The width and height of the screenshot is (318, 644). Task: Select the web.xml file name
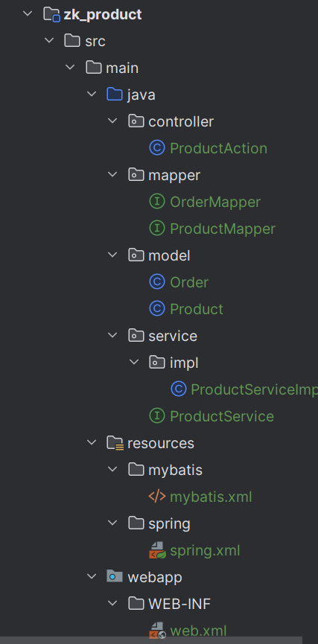[x=198, y=630]
